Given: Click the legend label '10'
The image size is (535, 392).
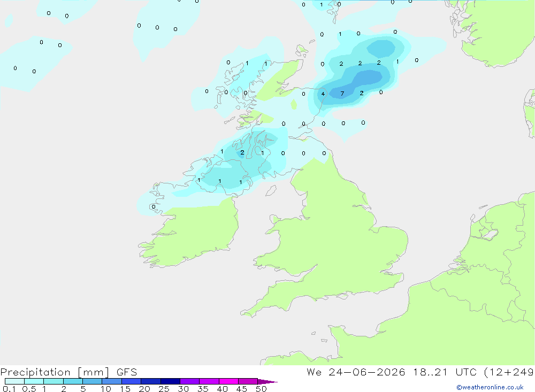Looking at the screenshot, I should tap(106, 389).
